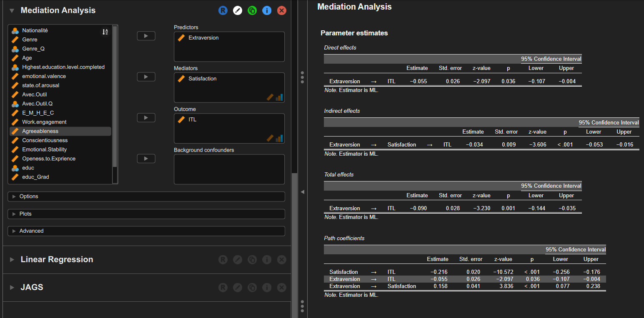This screenshot has height=318, width=644.
Task: Click the edit title pencil icon of Mediation Analysis
Action: tap(237, 11)
